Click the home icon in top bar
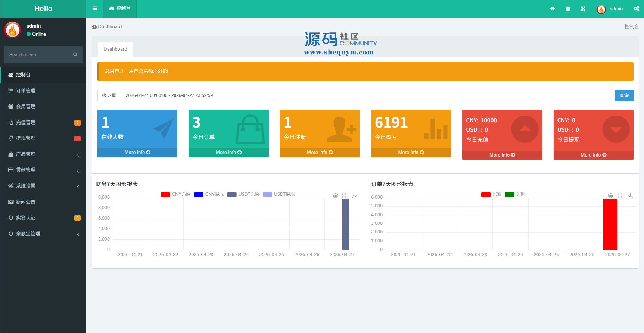Screen dimensions: 644x333 pyautogui.click(x=553, y=9)
